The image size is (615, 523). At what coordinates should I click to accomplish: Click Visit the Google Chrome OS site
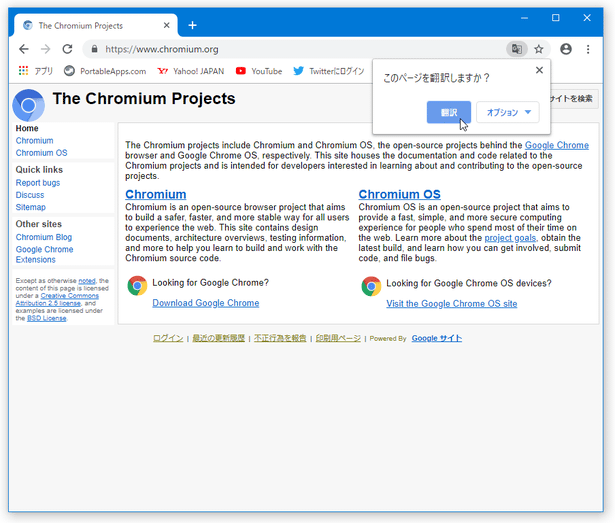point(452,304)
